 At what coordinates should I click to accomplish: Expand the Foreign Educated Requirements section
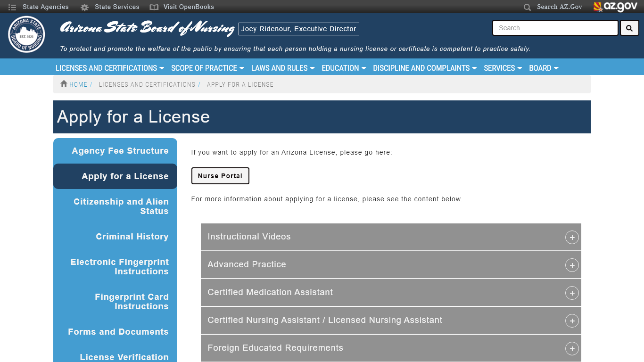[572, 348]
